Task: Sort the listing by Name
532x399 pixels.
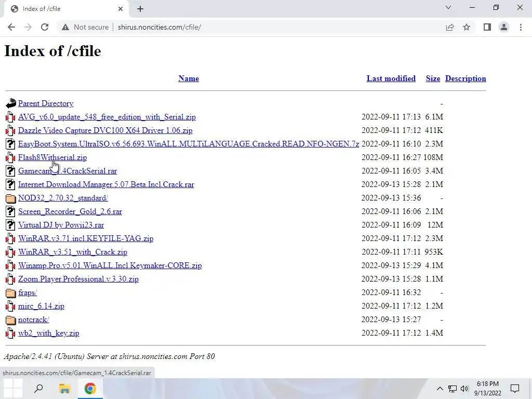Action: pos(189,78)
